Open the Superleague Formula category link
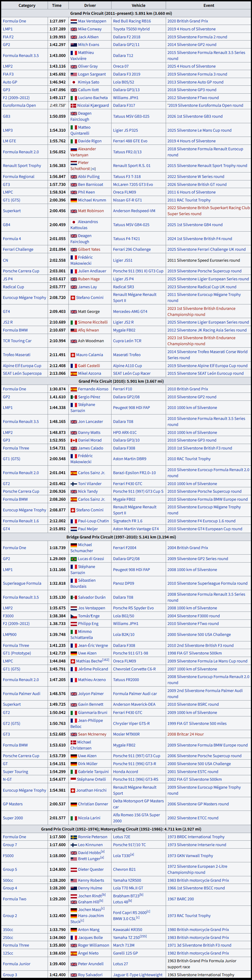This screenshot has height=980, width=252. [x=22, y=584]
